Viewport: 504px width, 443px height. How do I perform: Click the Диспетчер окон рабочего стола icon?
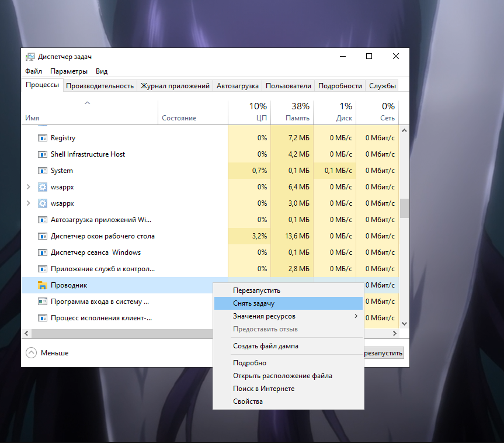pyautogui.click(x=43, y=237)
